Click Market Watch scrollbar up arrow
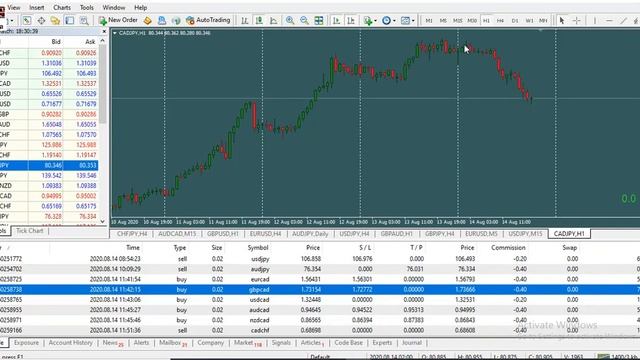This screenshot has height=360, width=640. pos(102,41)
